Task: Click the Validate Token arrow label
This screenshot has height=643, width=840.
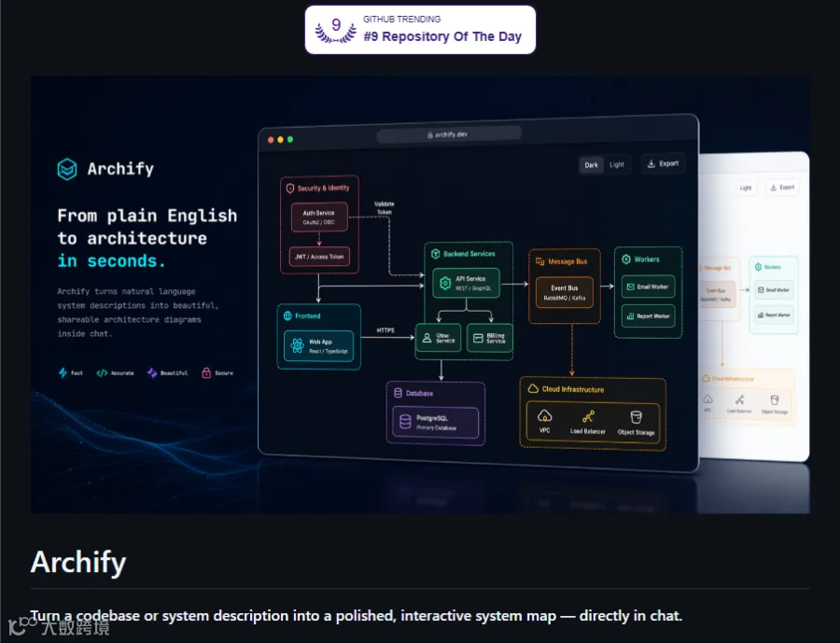Action: [x=385, y=207]
